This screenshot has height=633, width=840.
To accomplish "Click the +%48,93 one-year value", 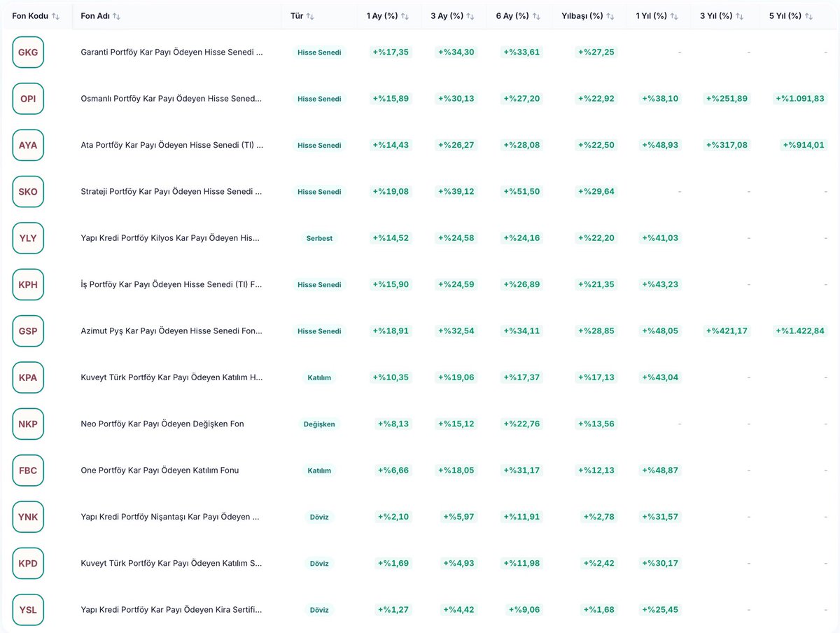I will [660, 145].
